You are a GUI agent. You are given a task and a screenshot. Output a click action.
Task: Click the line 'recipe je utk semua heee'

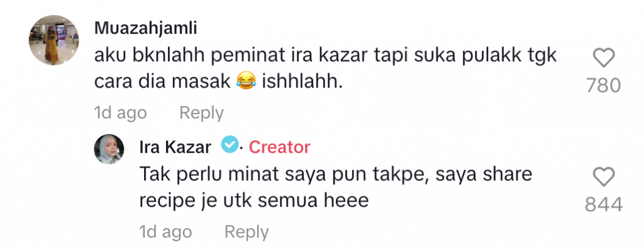point(253,201)
